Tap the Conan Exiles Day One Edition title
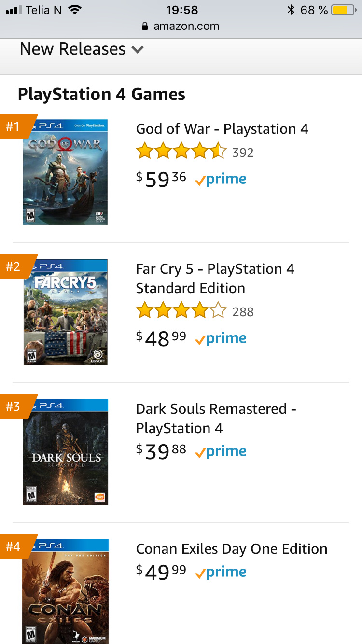Image resolution: width=362 pixels, height=644 pixels. point(232,549)
